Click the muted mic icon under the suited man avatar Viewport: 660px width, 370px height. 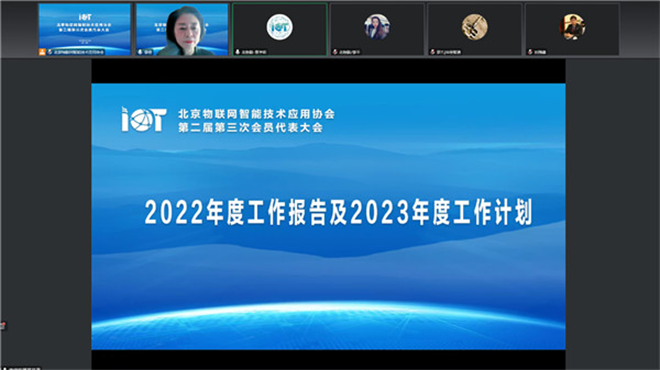tap(530, 52)
